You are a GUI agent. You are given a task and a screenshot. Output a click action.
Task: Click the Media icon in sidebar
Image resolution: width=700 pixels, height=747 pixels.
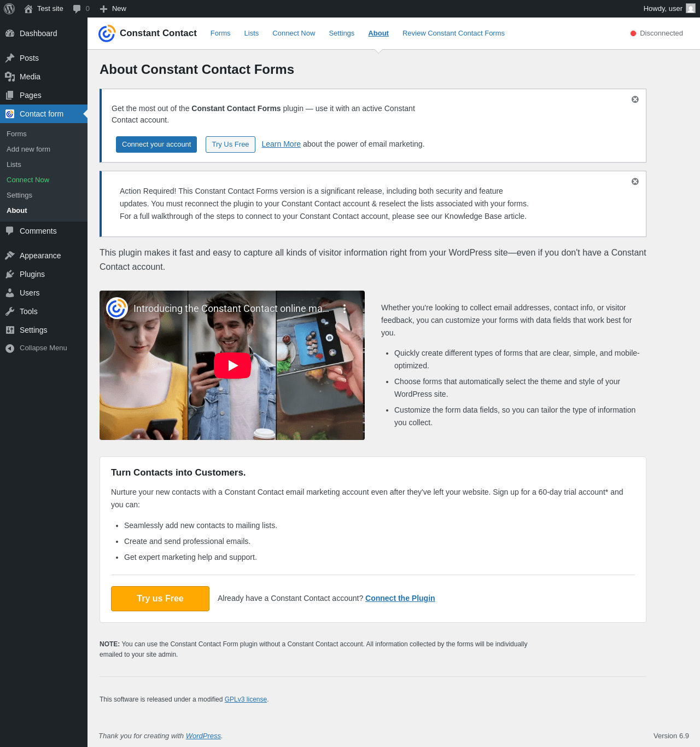pos(10,77)
